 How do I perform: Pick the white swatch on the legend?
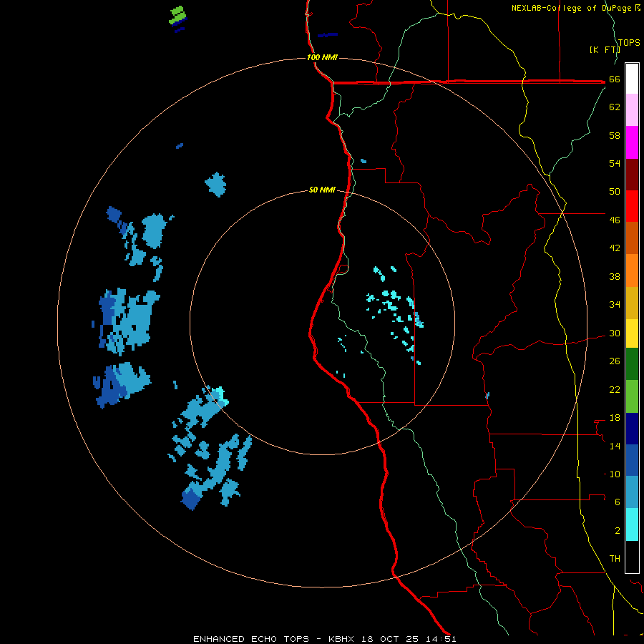pyautogui.click(x=632, y=79)
